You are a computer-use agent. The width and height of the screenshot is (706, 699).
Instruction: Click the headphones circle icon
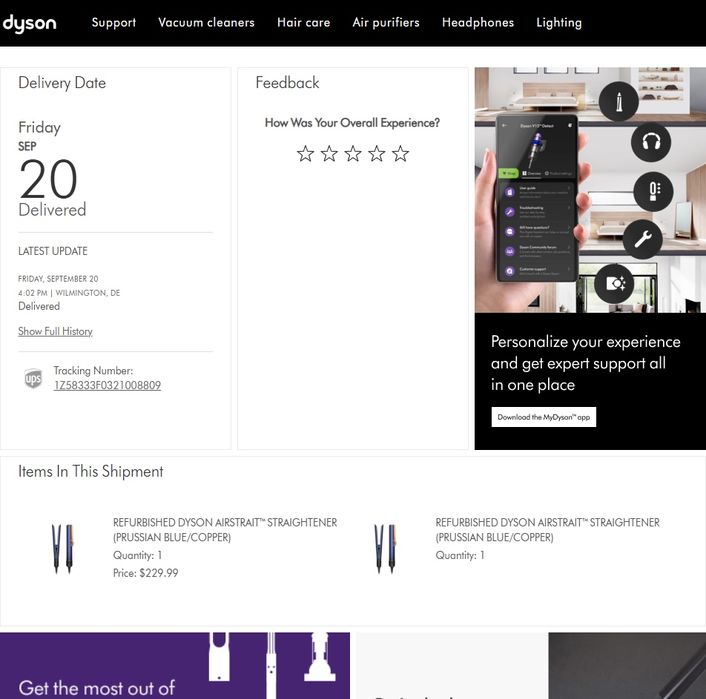pos(651,143)
